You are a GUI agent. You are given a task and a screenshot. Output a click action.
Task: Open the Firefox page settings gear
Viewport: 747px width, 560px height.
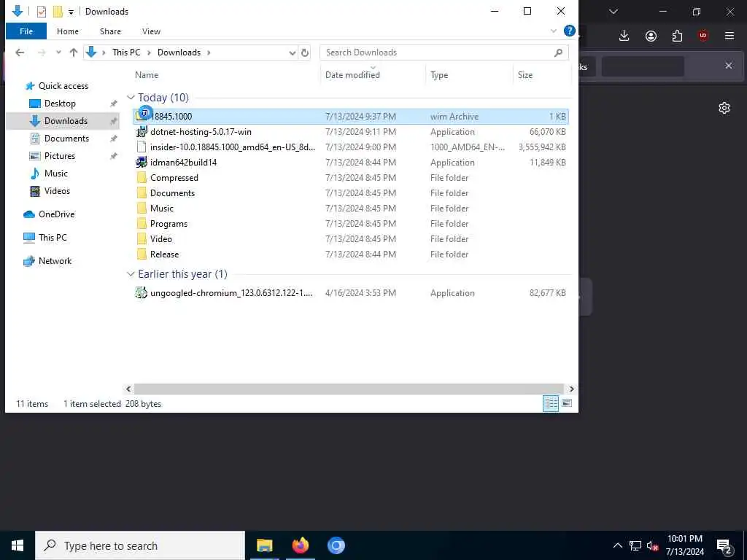(724, 108)
